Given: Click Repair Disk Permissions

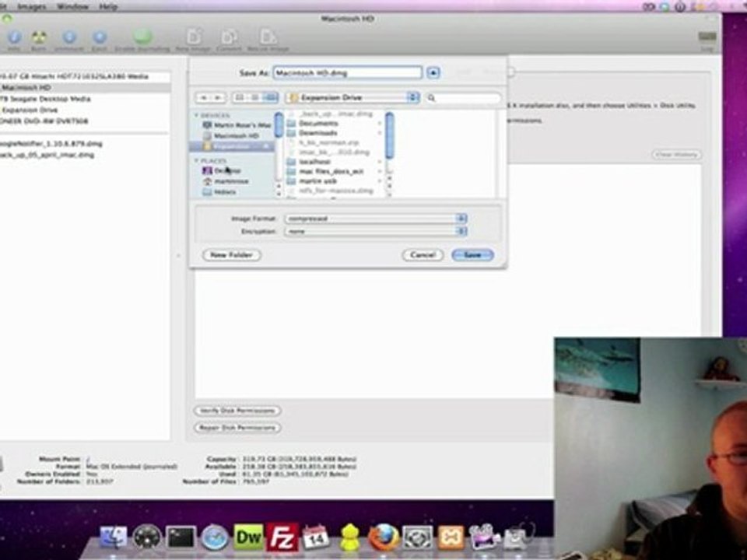Looking at the screenshot, I should pos(237,428).
